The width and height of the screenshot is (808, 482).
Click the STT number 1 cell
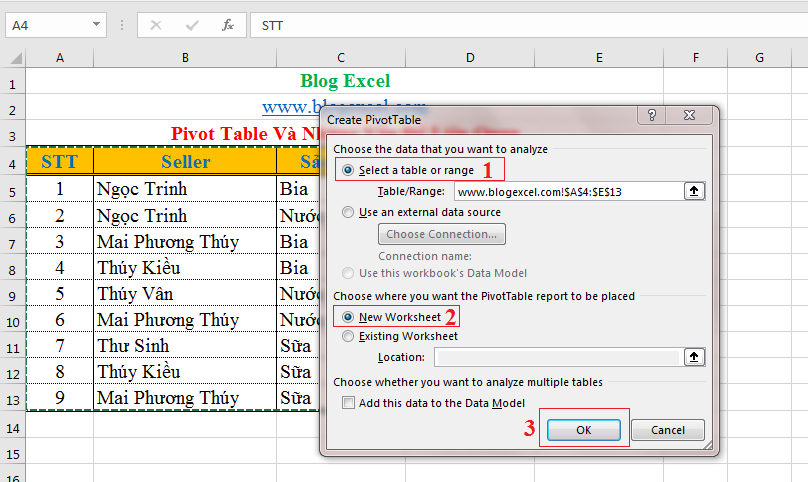60,189
